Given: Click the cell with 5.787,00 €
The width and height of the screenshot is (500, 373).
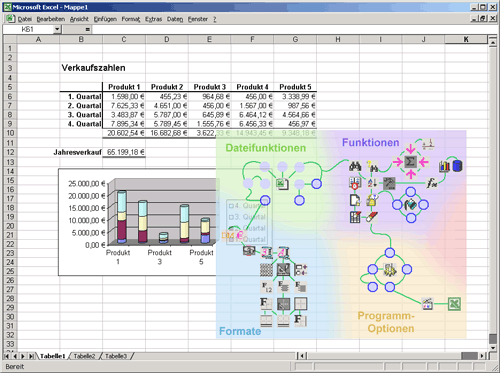Looking at the screenshot, I should [167, 115].
